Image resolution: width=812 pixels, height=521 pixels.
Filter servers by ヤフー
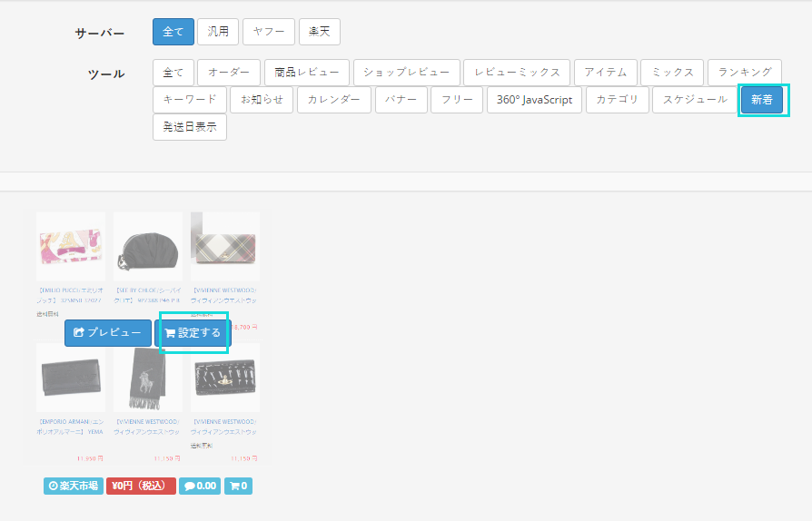point(268,32)
